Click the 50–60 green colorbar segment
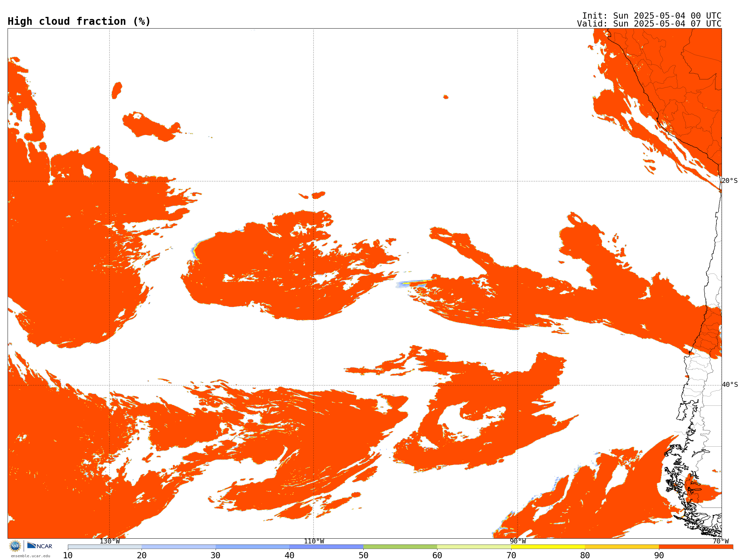 pos(400,547)
